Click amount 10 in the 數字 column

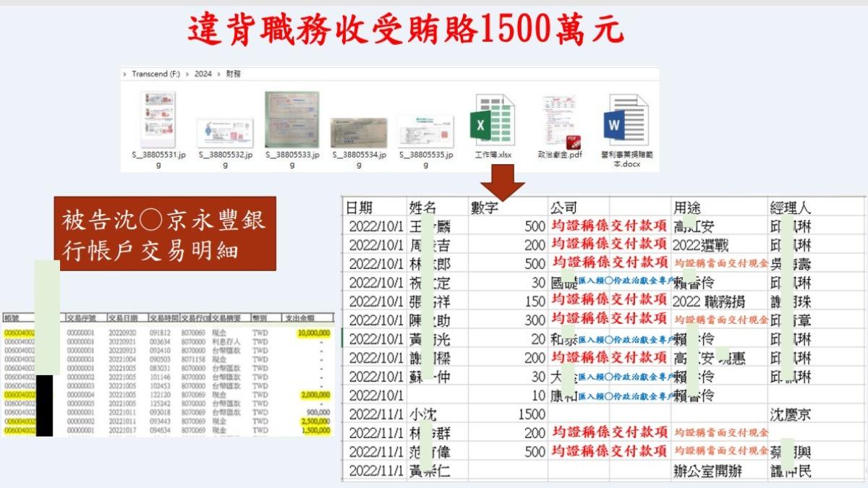(x=539, y=395)
